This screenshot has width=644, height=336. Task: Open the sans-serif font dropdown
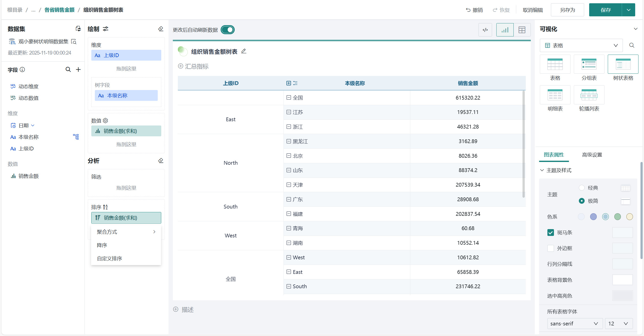click(x=575, y=323)
